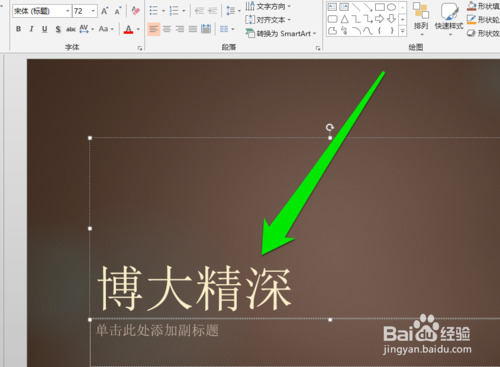
Task: Open shape fill options
Action: point(483,6)
